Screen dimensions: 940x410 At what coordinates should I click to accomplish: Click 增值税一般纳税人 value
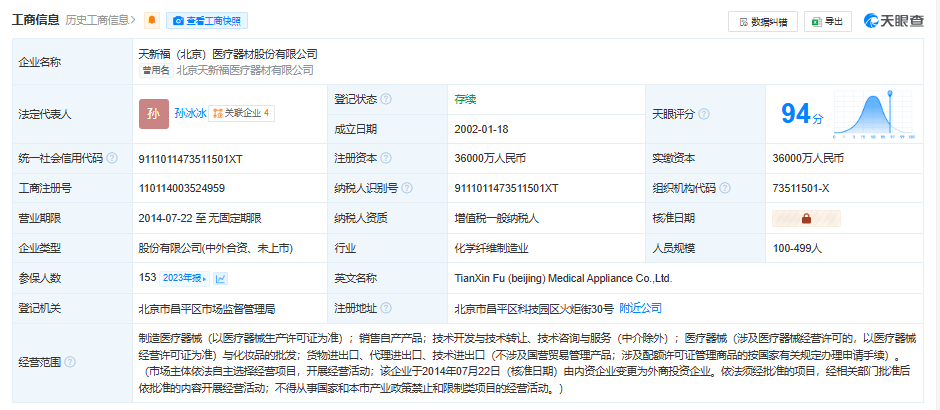click(x=497, y=219)
